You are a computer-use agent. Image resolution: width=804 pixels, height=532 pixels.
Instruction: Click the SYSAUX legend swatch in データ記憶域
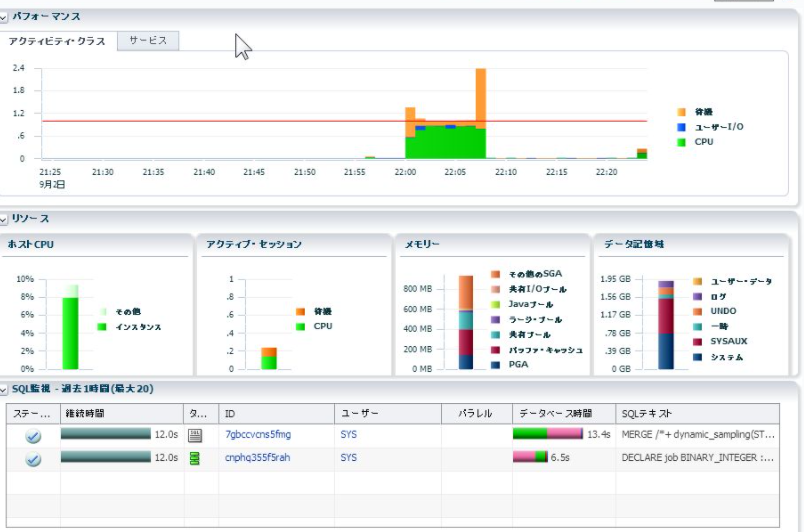(697, 342)
